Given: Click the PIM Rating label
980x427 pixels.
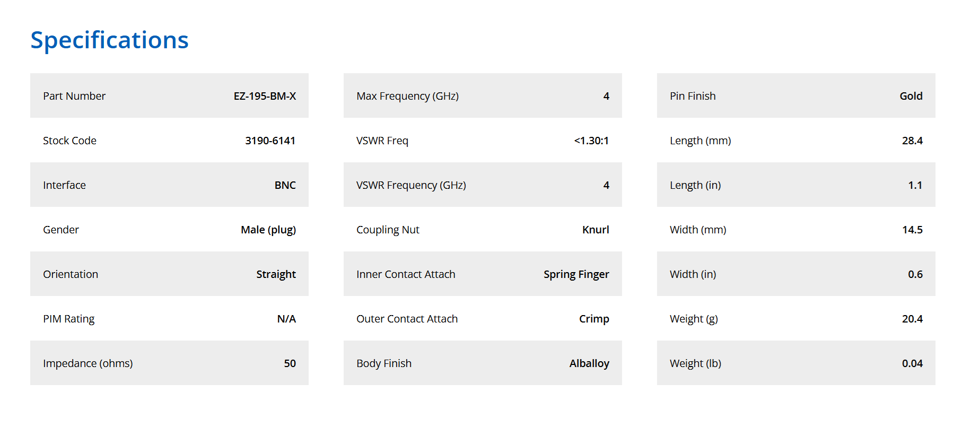Looking at the screenshot, I should (x=69, y=319).
